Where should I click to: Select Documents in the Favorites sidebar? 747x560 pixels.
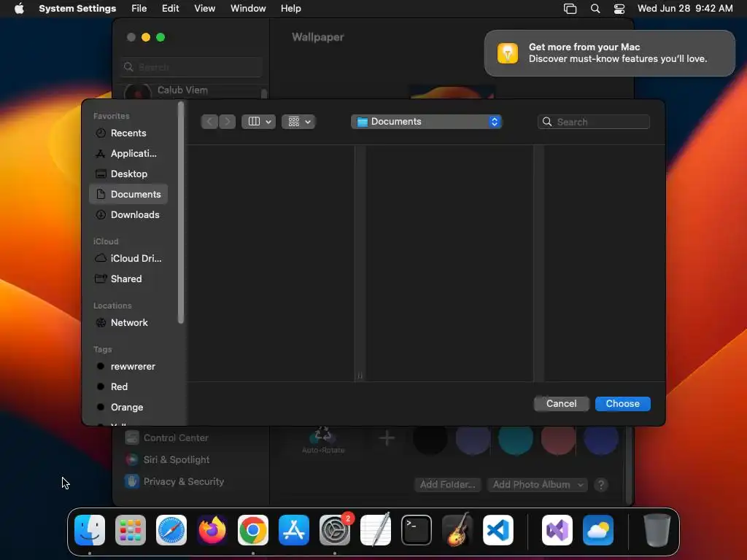point(128,194)
